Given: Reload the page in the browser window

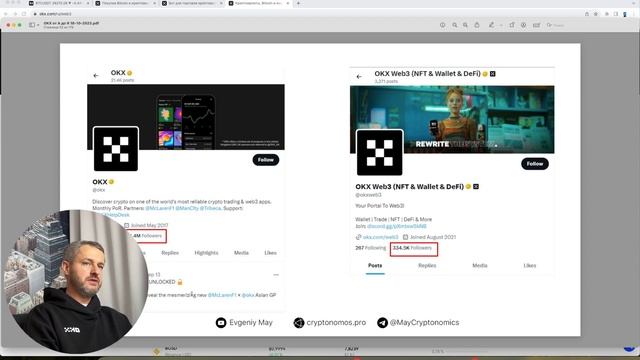Looking at the screenshot, I should tap(24, 14).
